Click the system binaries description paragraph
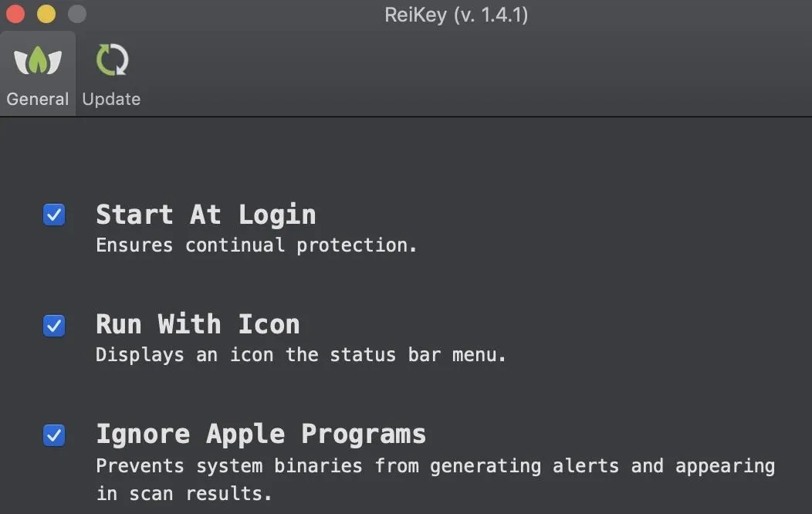The width and height of the screenshot is (812, 514). coord(435,479)
